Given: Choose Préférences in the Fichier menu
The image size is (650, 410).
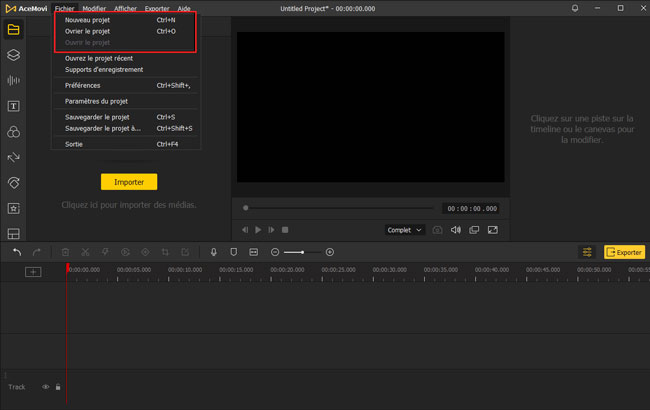Looking at the screenshot, I should point(82,85).
